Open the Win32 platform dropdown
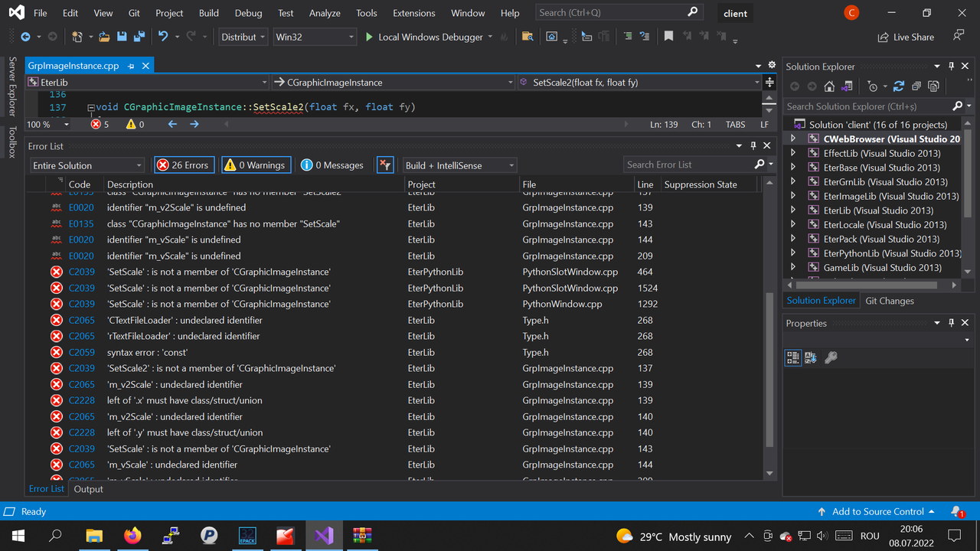Screen dimensions: 980x551 point(315,37)
